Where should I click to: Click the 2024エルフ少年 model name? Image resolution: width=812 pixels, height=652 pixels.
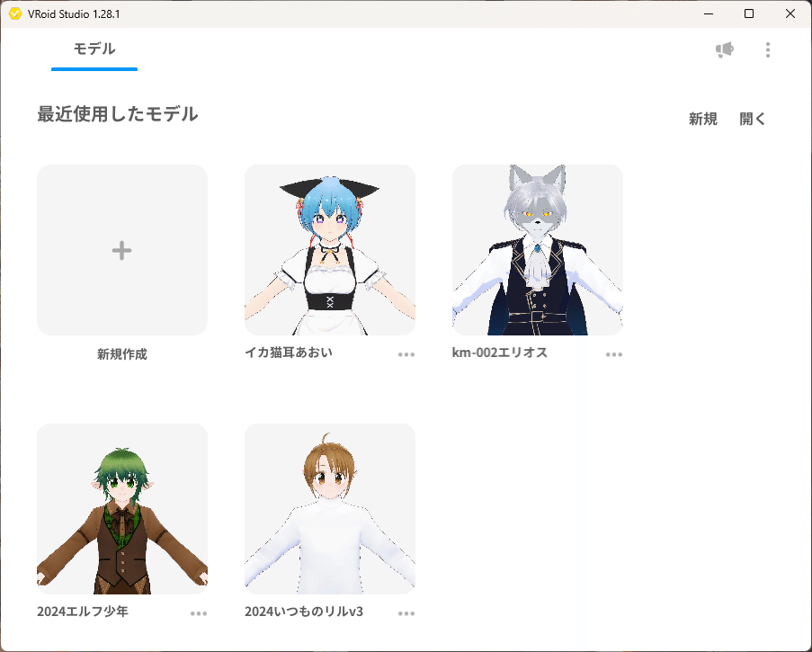83,612
